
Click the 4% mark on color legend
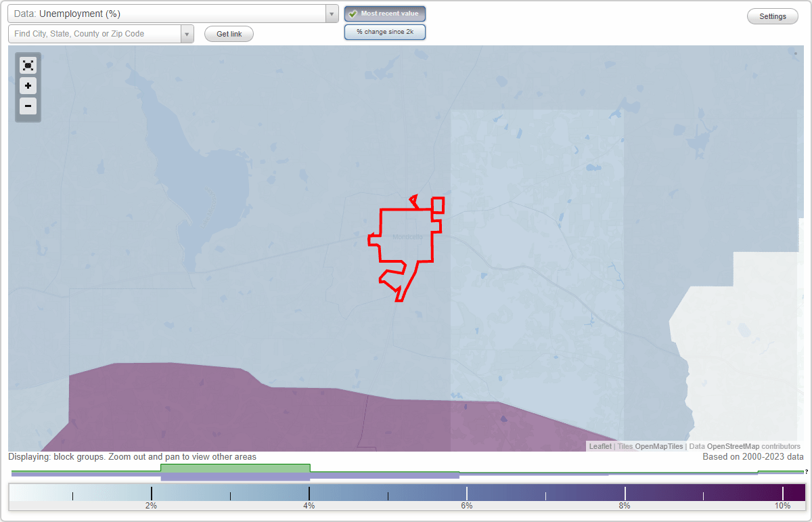[x=309, y=506]
